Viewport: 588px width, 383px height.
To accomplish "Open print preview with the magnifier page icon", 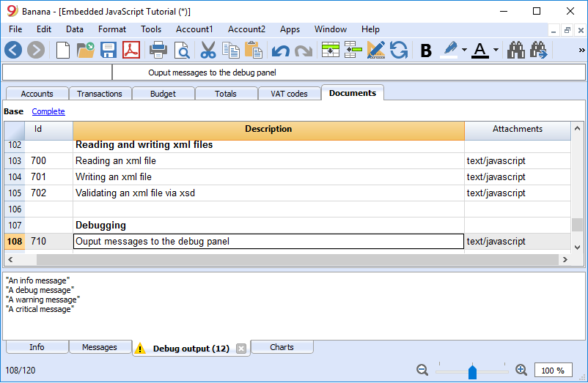I will pos(183,51).
